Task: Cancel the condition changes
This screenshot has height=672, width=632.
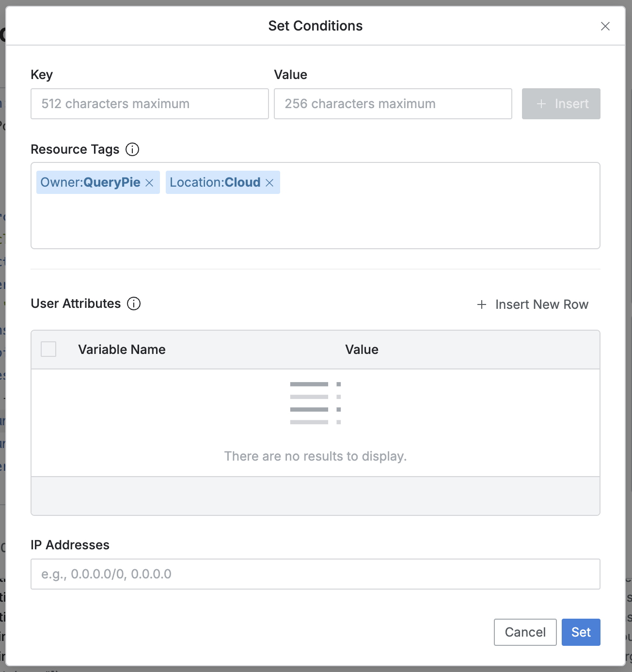Action: pos(525,632)
